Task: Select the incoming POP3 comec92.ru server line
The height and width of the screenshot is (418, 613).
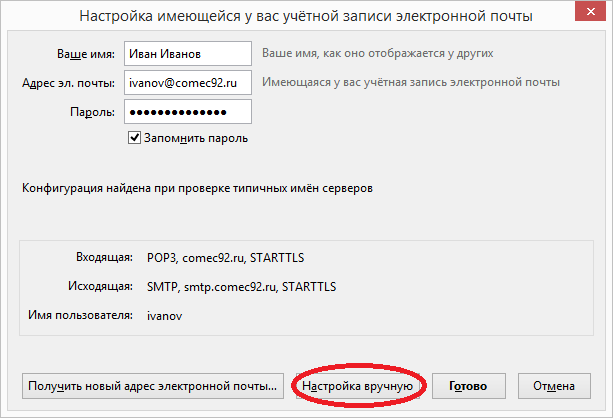Action: pyautogui.click(x=216, y=256)
